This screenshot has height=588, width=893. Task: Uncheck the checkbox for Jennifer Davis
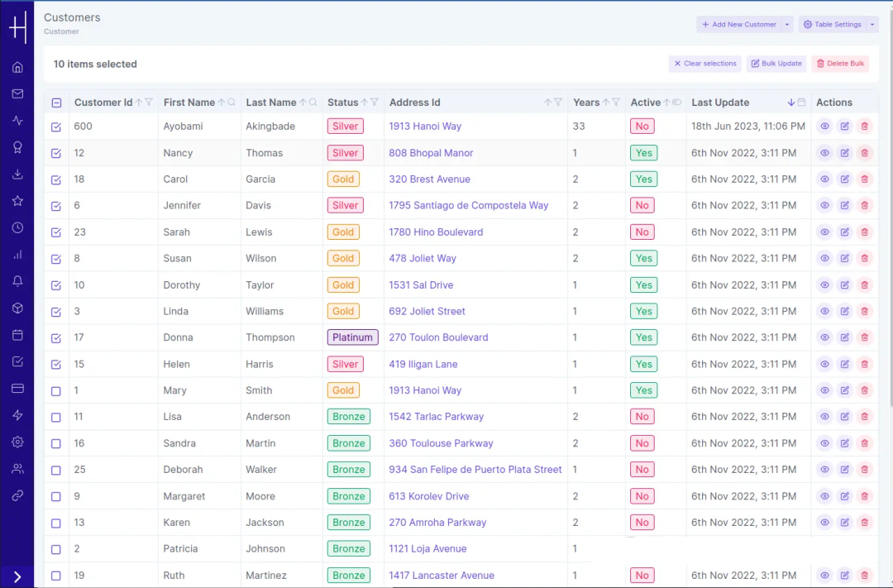pyautogui.click(x=56, y=206)
